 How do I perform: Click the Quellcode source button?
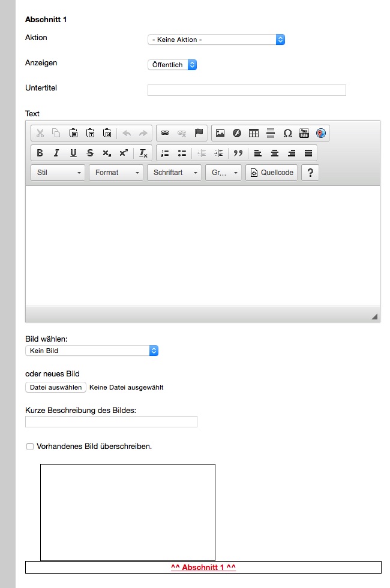coord(272,173)
